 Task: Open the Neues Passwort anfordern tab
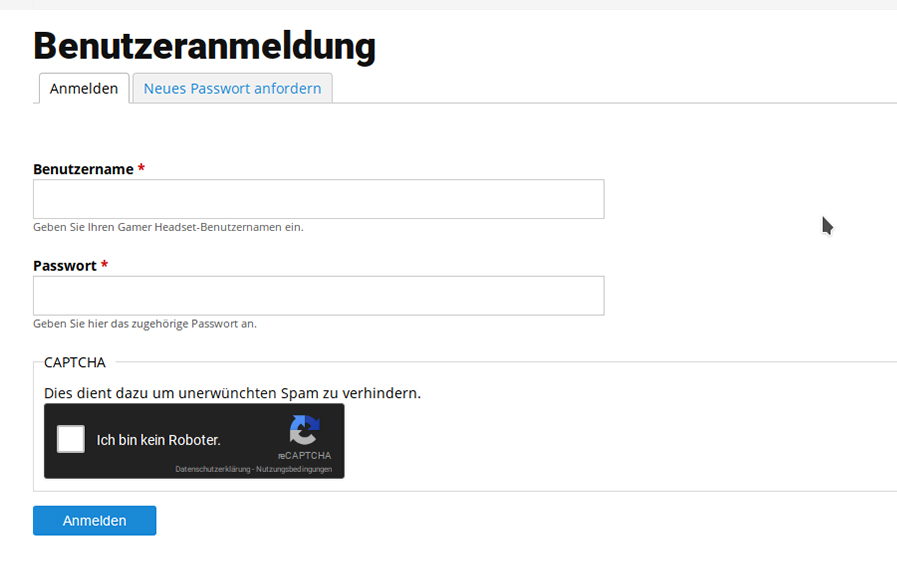point(232,89)
